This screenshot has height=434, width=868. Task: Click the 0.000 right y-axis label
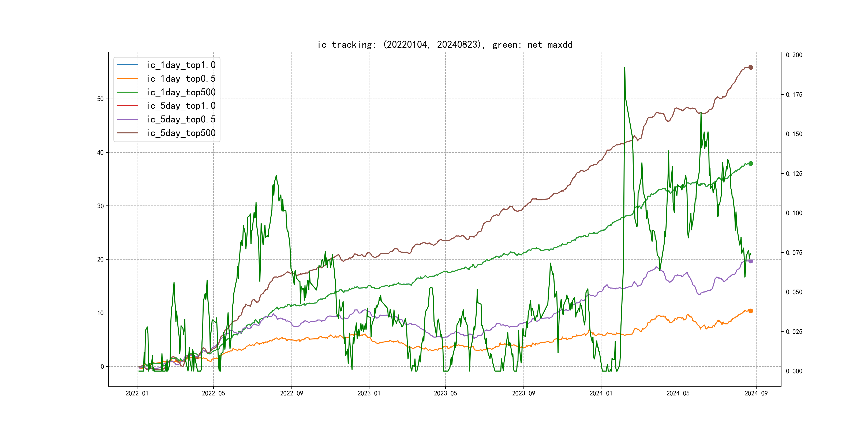794,371
